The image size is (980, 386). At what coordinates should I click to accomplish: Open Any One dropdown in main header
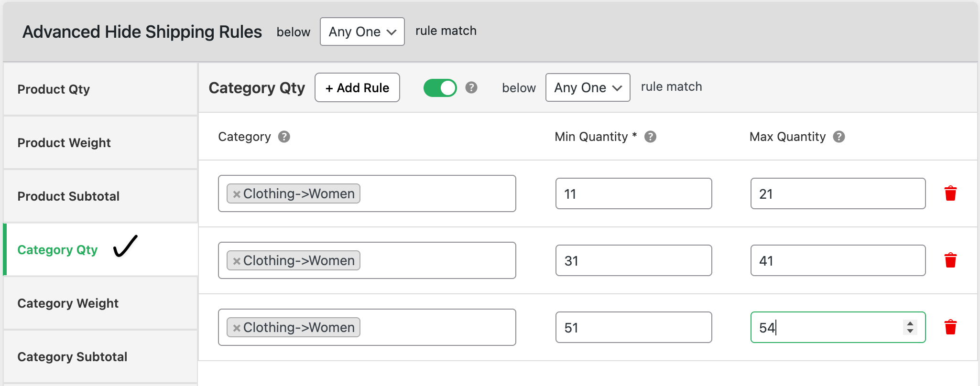362,32
